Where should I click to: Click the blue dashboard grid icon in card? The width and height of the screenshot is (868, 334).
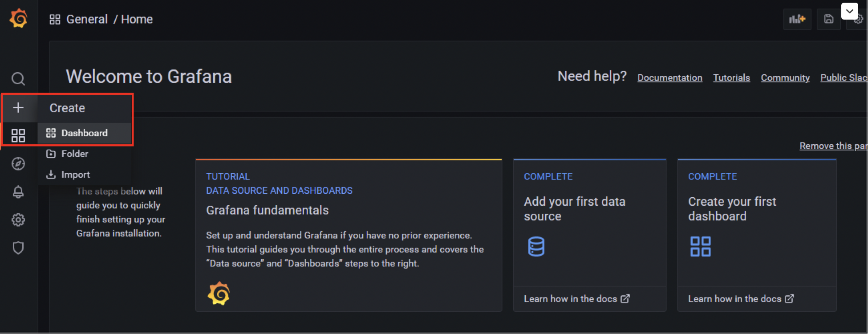click(700, 247)
